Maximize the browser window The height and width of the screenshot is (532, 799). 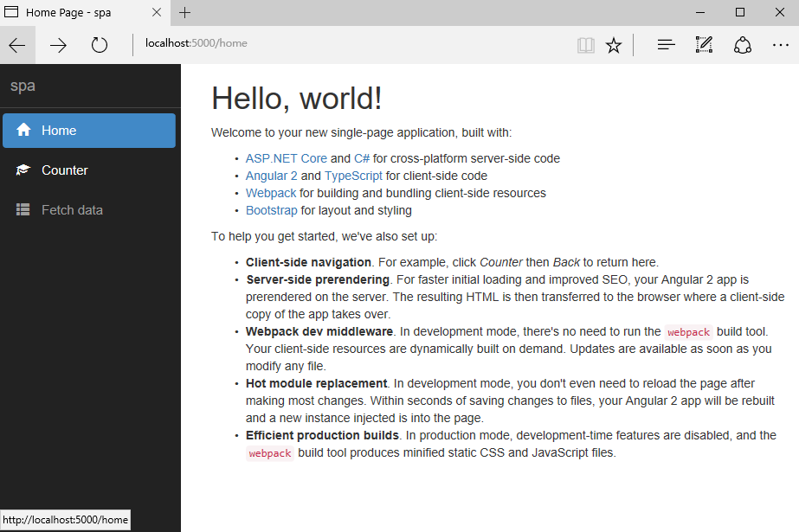click(740, 12)
